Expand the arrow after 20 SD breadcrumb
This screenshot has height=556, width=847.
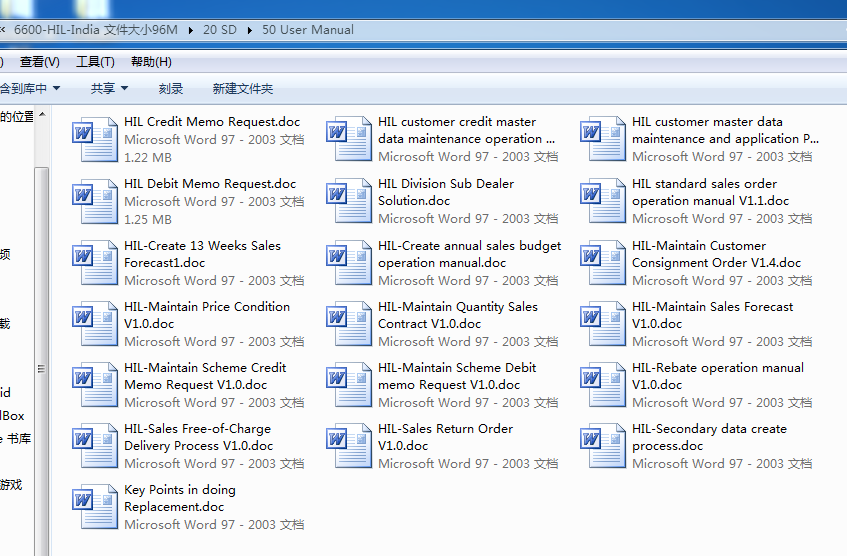250,30
